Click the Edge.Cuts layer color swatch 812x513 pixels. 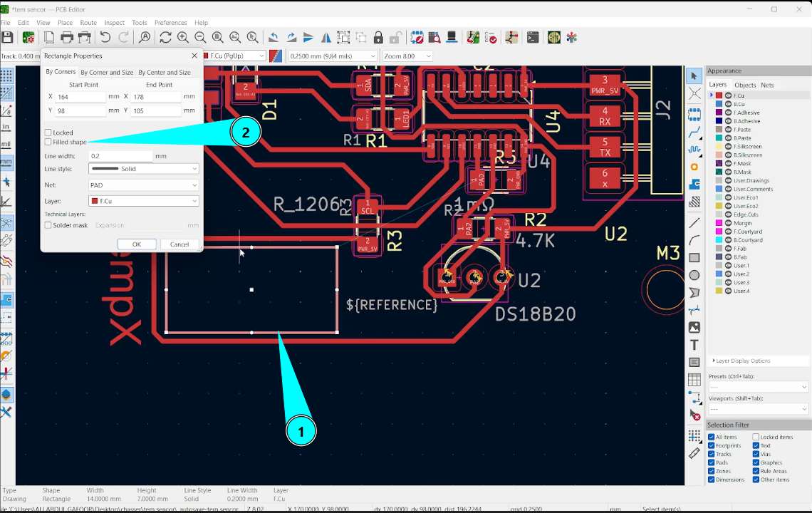(719, 214)
